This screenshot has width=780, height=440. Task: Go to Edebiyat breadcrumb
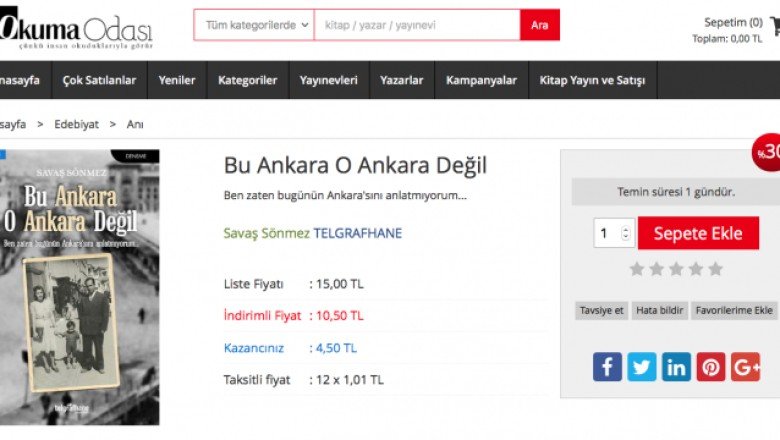(x=77, y=124)
